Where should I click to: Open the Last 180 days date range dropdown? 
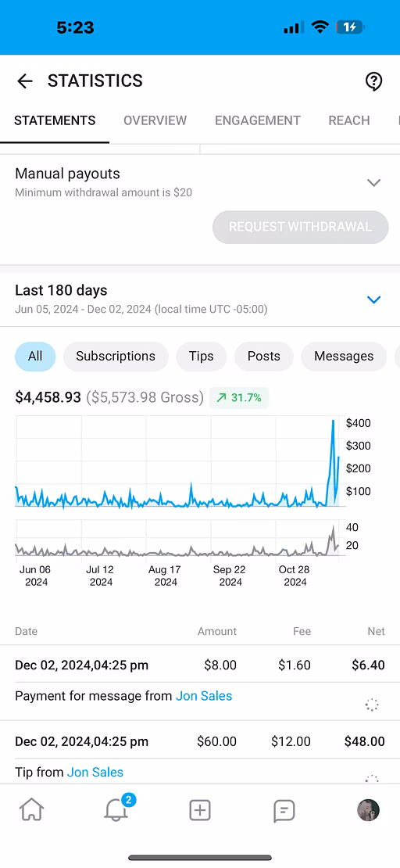coord(374,299)
